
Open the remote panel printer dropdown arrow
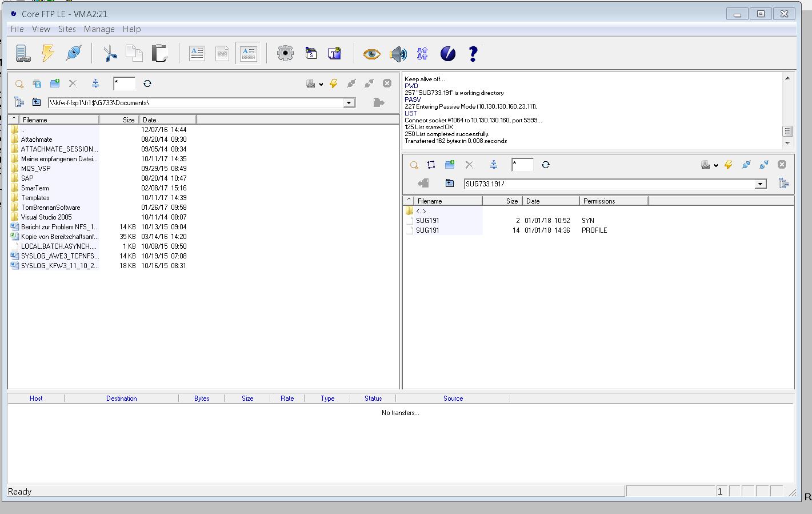pos(716,165)
